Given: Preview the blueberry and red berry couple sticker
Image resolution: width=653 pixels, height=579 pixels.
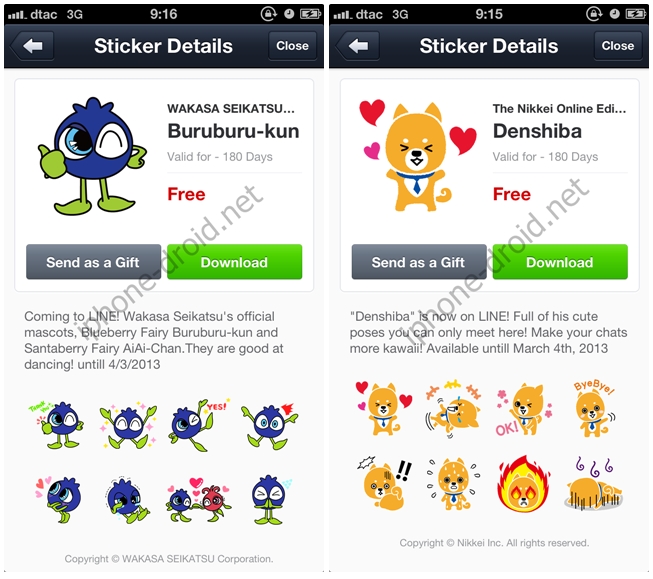Looking at the screenshot, I should point(198,499).
